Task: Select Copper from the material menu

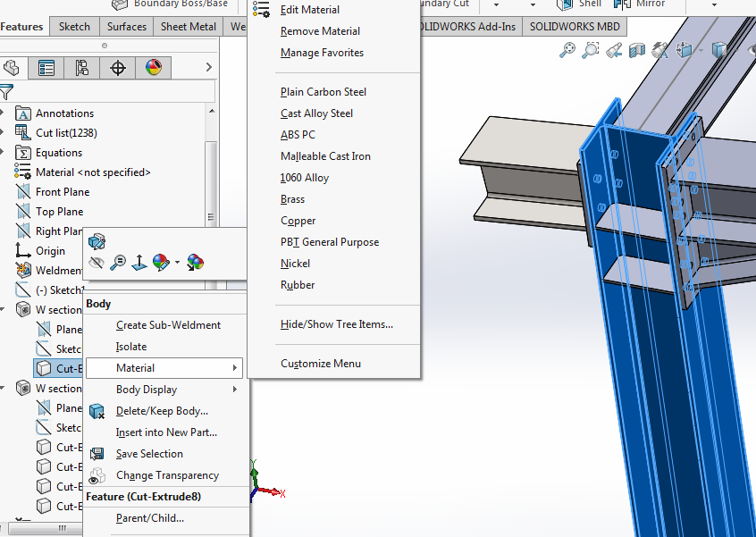Action: [x=298, y=220]
